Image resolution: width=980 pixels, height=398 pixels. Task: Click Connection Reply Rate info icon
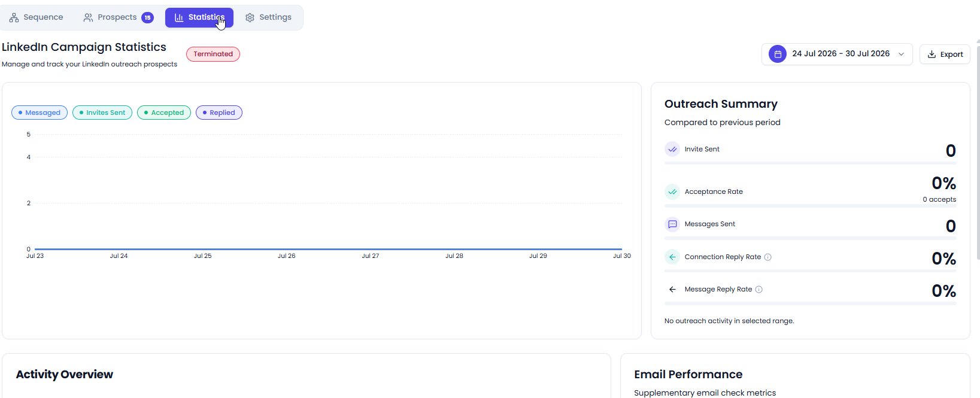point(768,257)
